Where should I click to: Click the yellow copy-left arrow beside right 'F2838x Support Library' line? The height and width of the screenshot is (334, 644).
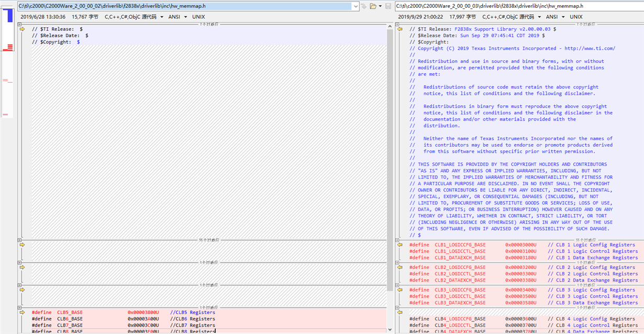399,29
